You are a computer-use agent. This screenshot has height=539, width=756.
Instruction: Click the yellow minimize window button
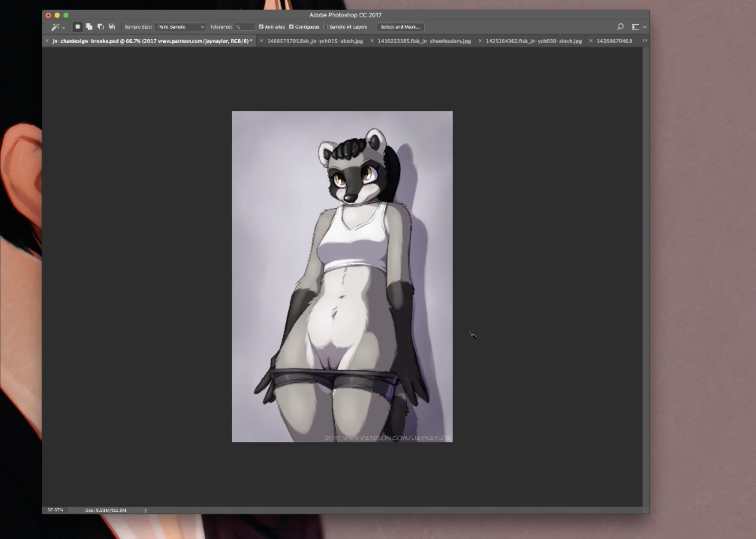pos(57,15)
